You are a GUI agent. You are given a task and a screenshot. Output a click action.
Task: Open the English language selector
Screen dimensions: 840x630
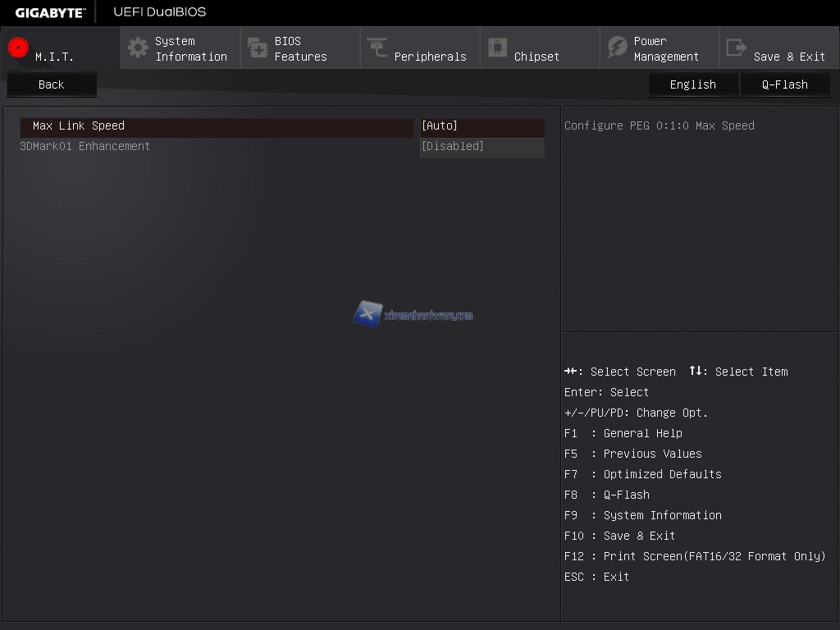coord(692,84)
